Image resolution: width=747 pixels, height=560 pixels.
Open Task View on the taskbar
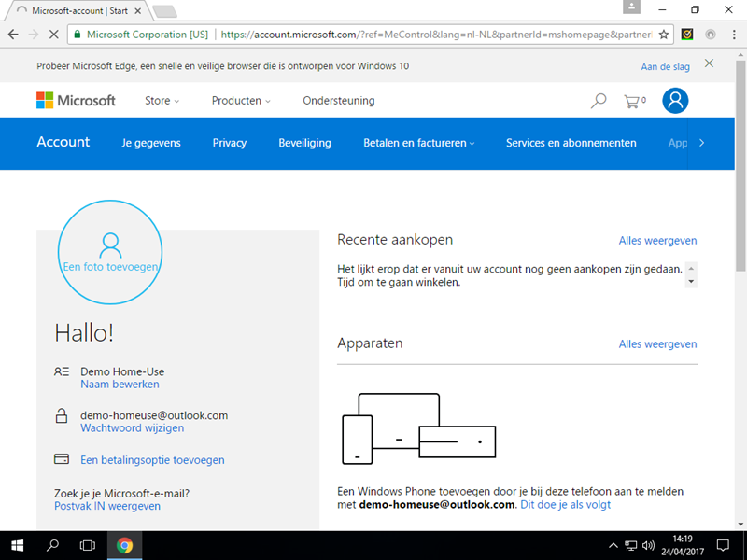click(88, 545)
